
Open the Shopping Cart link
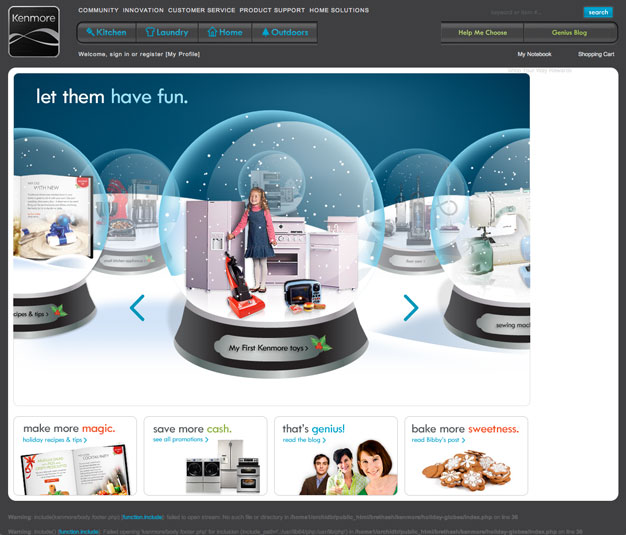click(596, 54)
